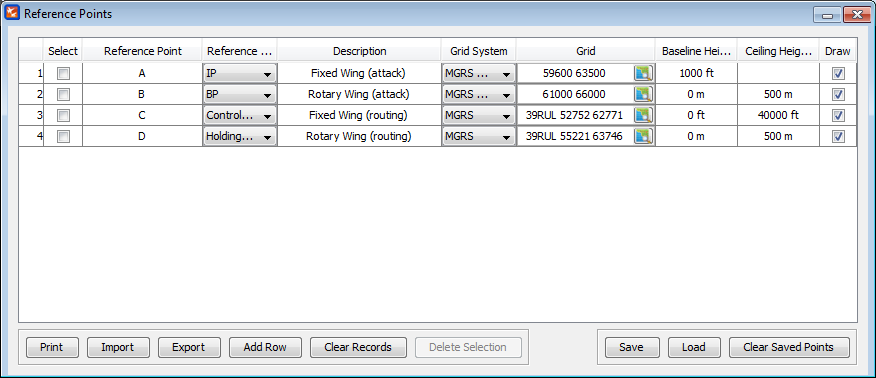Tick the Select checkbox for reference point D
Screen dimensions: 876x378
64,136
